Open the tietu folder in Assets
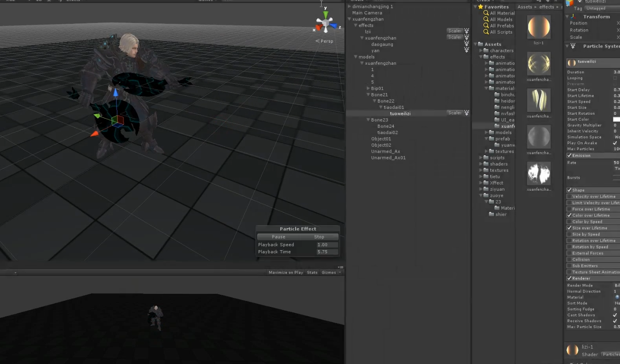620x364 pixels. pos(492,176)
